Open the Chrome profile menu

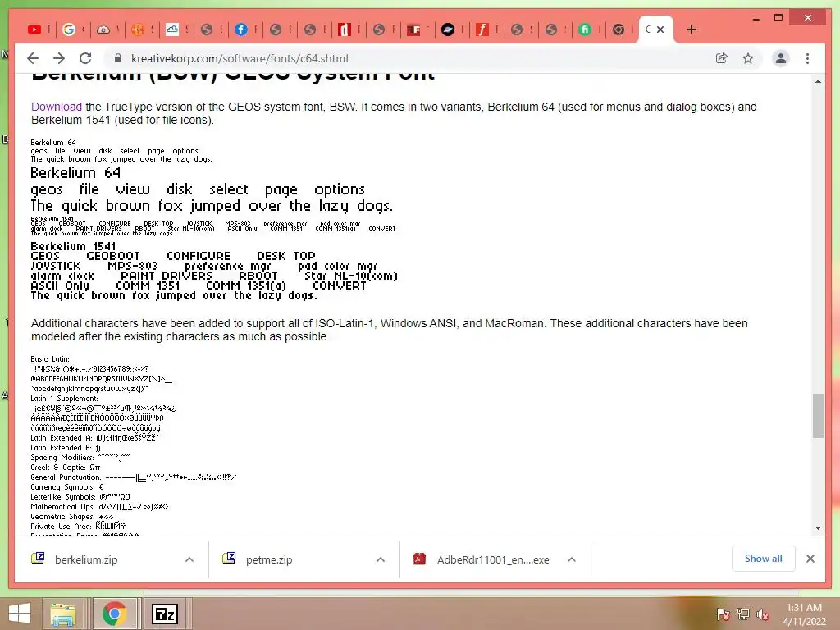(x=781, y=58)
